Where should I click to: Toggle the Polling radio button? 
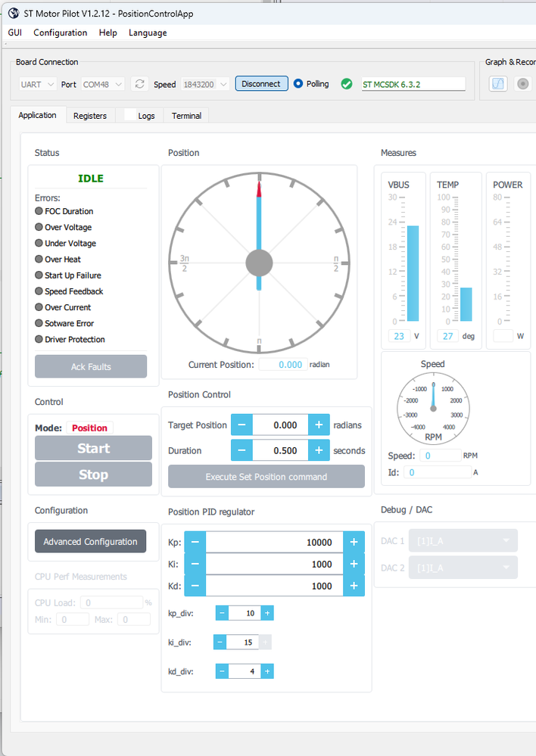[x=298, y=83]
